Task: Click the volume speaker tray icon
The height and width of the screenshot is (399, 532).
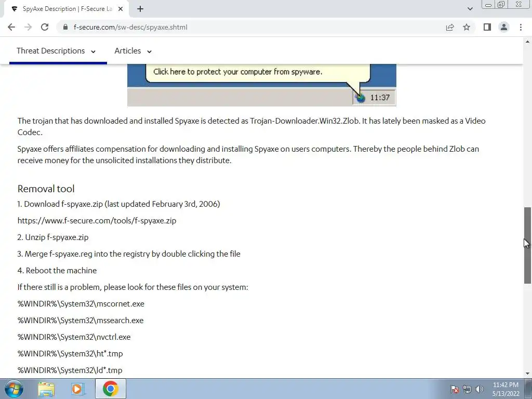Action: tap(480, 389)
